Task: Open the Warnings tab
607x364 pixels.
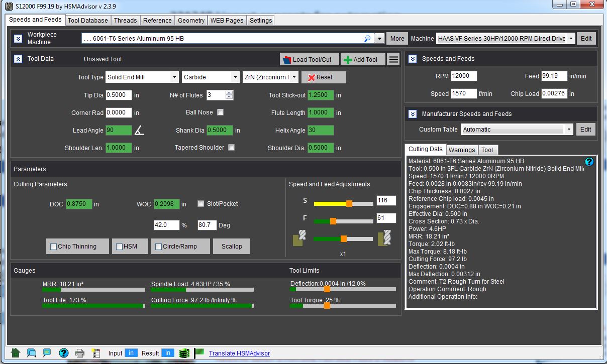Action: coord(461,150)
